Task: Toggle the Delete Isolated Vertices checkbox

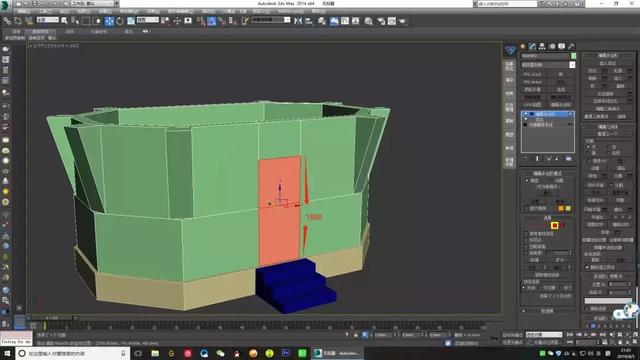Action: 587,267
